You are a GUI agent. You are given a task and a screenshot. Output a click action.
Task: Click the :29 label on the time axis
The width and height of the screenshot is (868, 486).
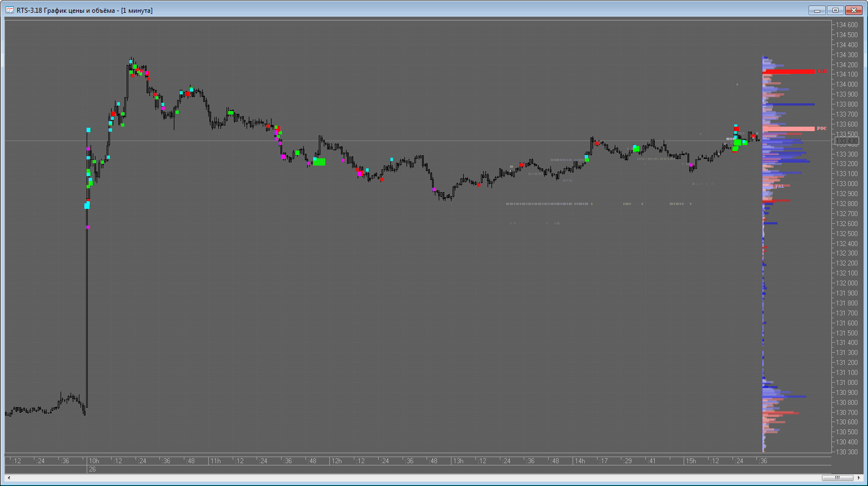(628, 461)
